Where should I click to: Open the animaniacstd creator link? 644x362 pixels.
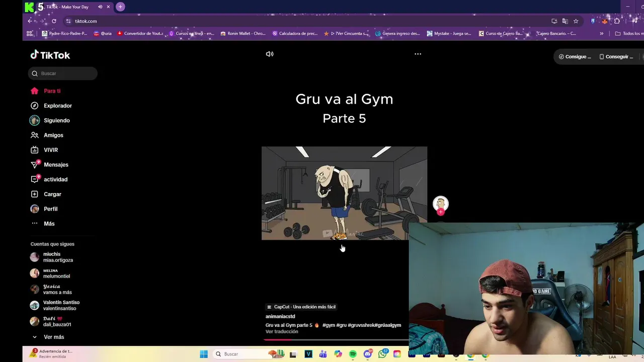(280, 316)
